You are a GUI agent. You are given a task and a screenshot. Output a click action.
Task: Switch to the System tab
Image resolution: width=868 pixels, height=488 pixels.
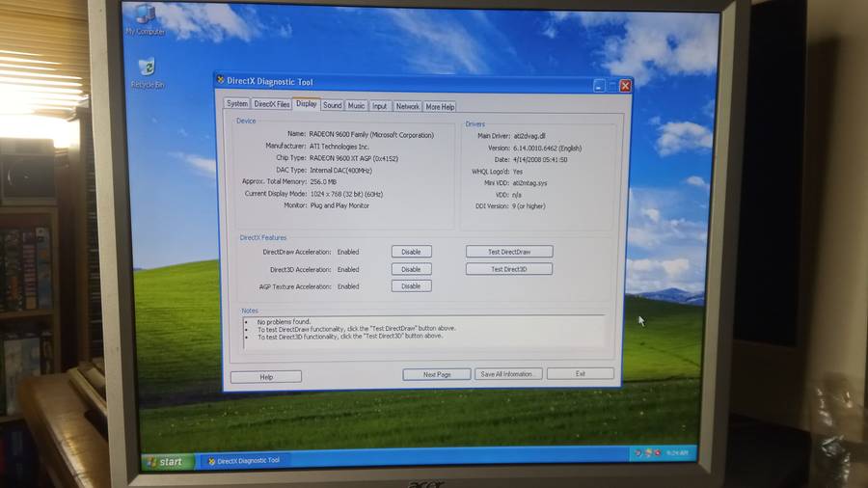(237, 103)
